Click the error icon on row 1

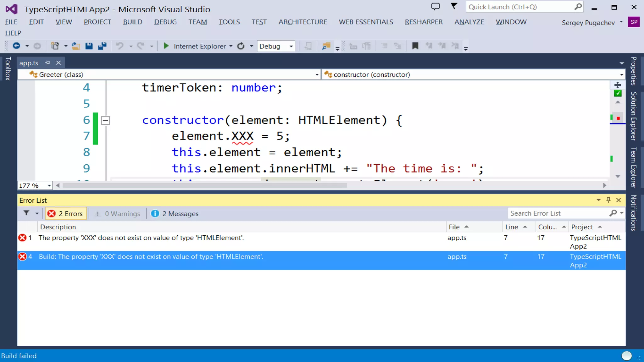(22, 238)
